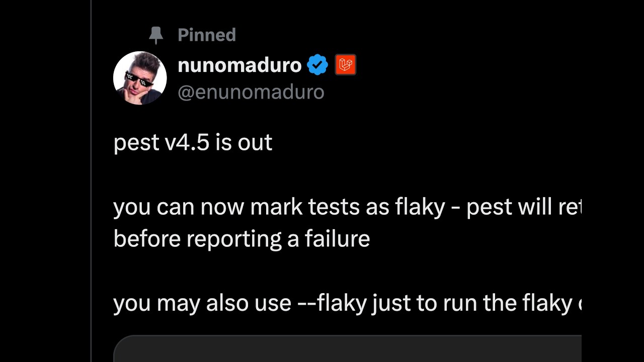This screenshot has height=362, width=644.
Task: Click the profile picture thumbnail
Action: (140, 78)
